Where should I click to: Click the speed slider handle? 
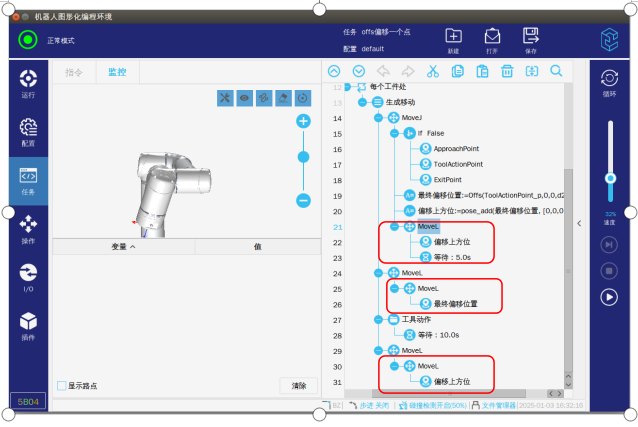[x=609, y=179]
